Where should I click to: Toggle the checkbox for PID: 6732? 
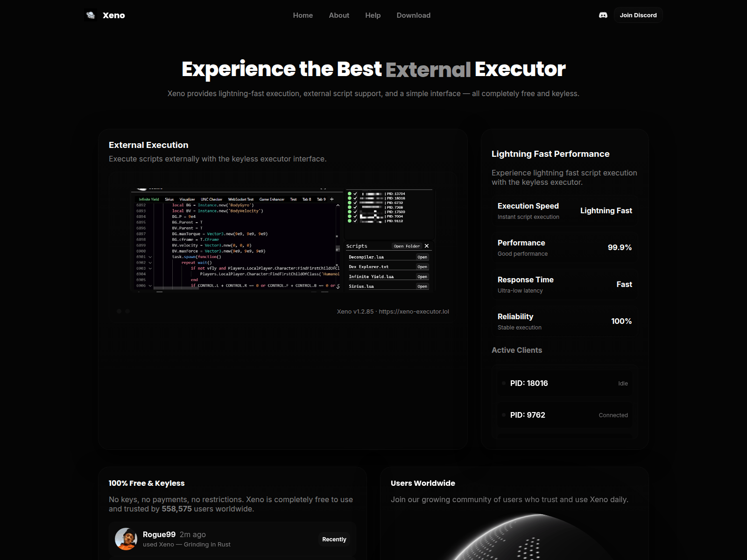(355, 203)
